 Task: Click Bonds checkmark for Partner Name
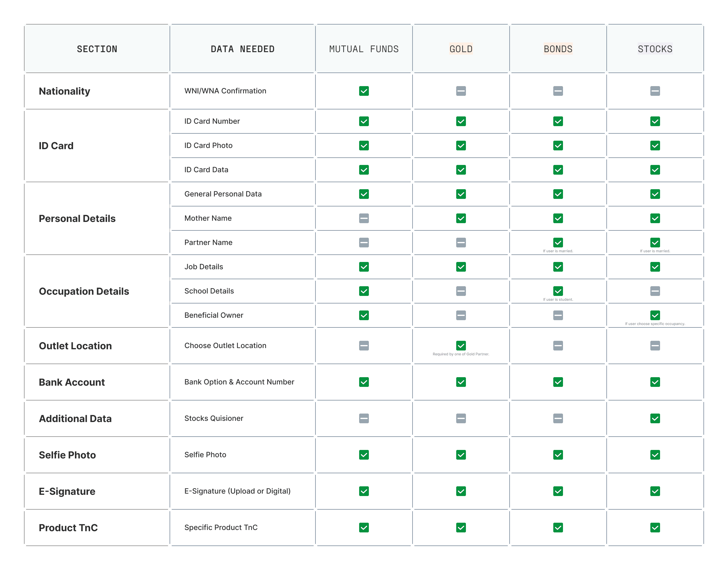[x=558, y=242]
